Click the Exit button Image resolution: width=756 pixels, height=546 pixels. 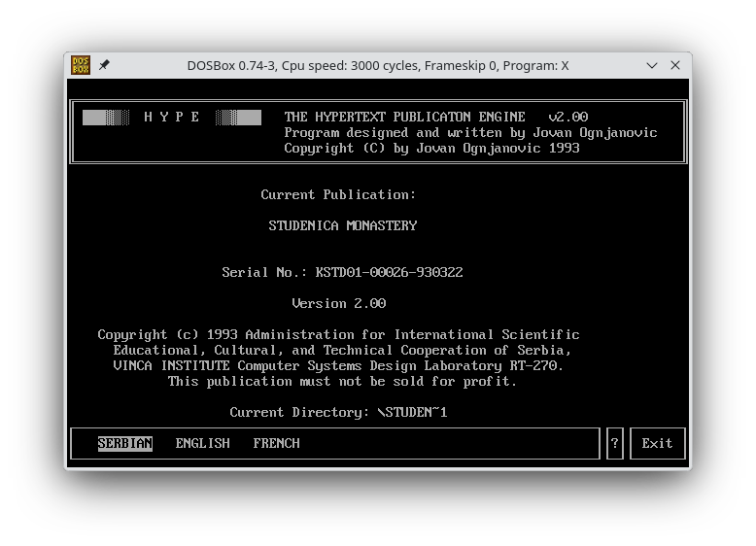657,443
